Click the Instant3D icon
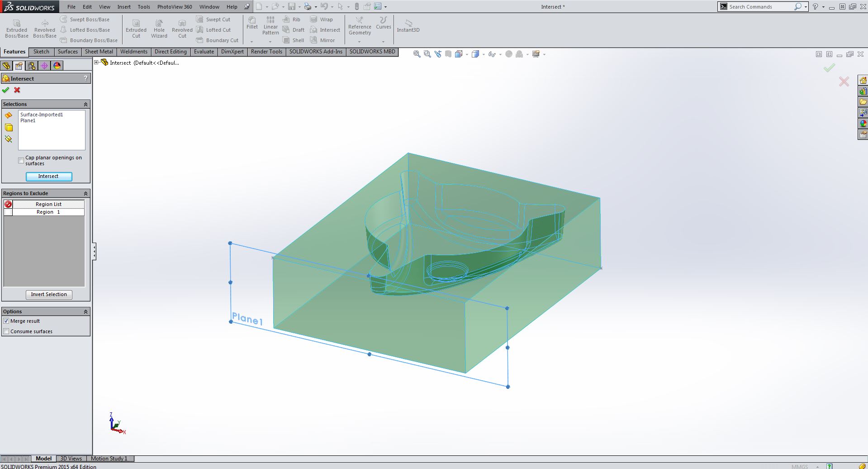868x469 pixels. (408, 26)
